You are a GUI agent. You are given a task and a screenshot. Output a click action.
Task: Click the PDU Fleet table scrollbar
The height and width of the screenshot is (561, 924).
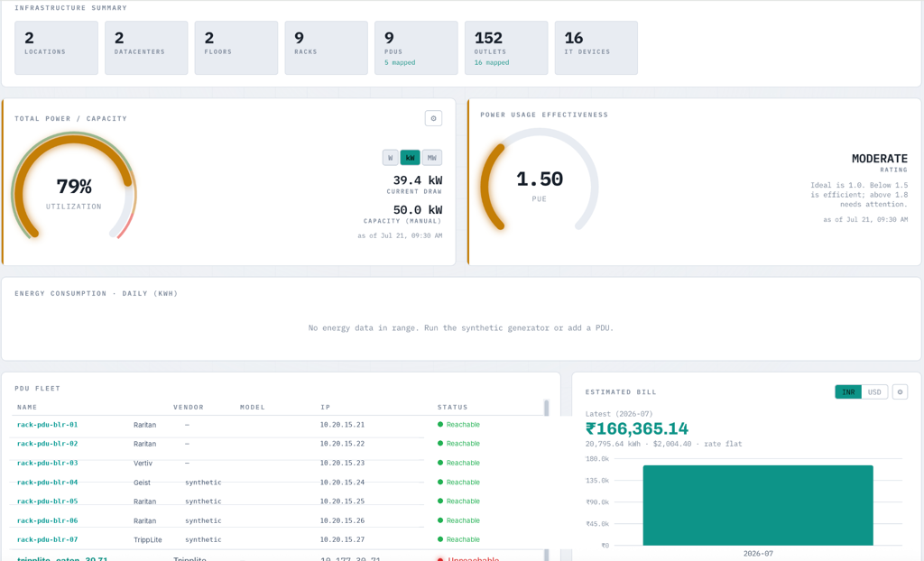pos(546,480)
